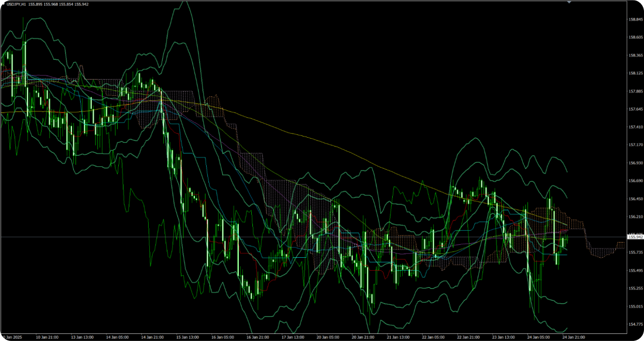Click the 156.930 price scale label

tap(635, 163)
